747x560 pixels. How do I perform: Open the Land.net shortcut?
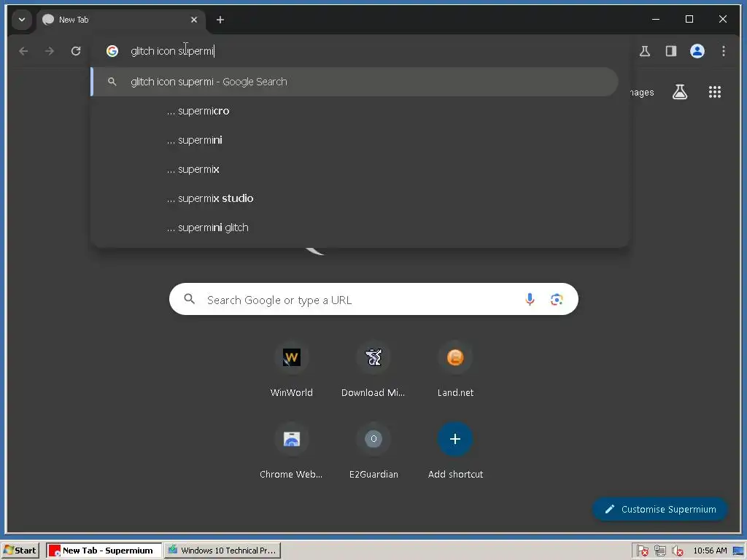coord(455,370)
